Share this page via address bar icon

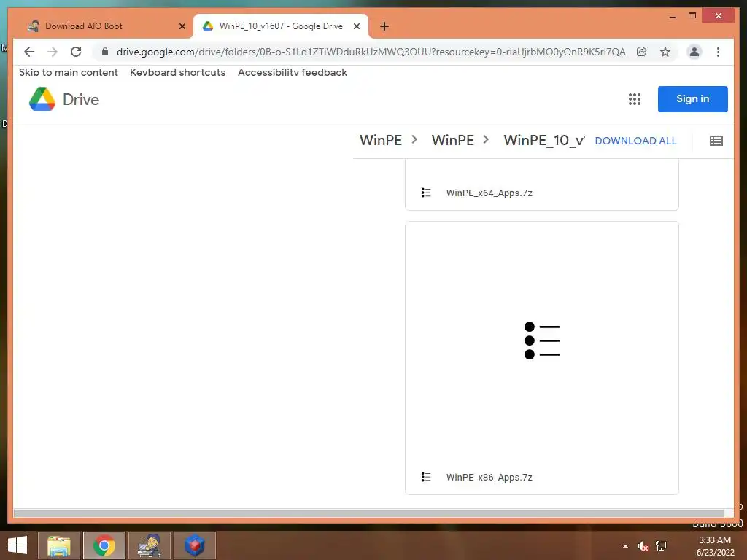[642, 52]
